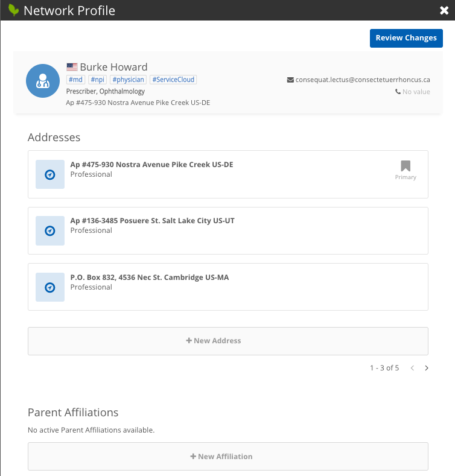Add a New Address
Image resolution: width=455 pixels, height=476 pixels.
point(227,341)
